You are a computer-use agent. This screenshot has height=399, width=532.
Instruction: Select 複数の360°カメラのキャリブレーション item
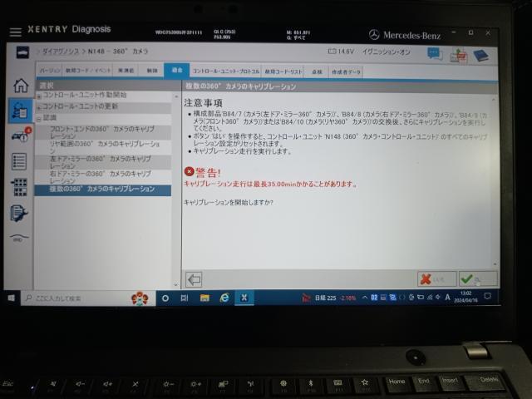[x=103, y=190]
